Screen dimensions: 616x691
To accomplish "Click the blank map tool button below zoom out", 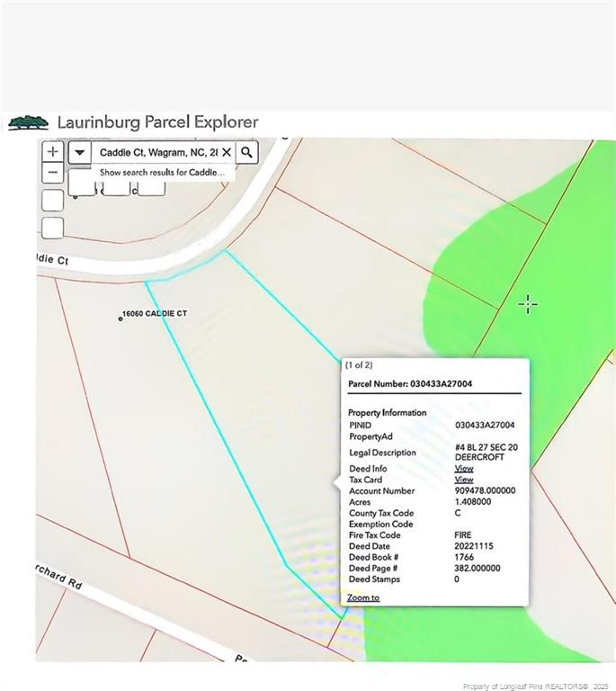I will [53, 200].
